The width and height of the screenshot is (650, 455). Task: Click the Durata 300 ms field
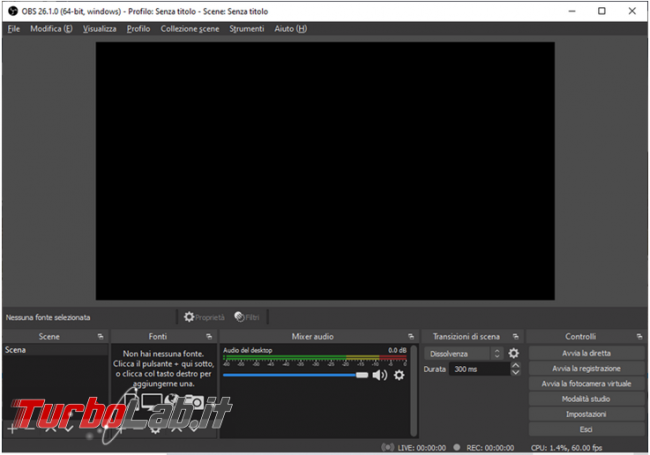[x=480, y=369]
